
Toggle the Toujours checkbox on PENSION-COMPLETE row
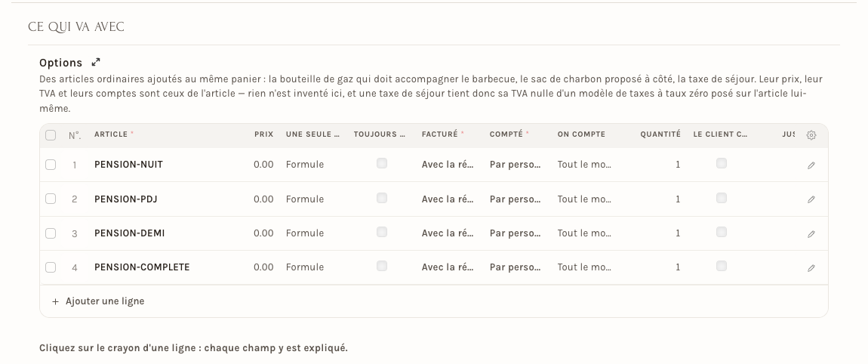(381, 266)
